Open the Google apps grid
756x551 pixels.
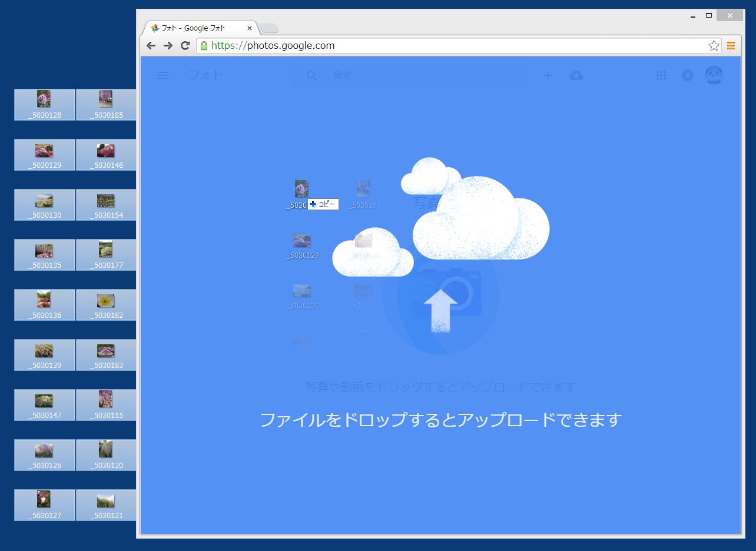pyautogui.click(x=661, y=75)
